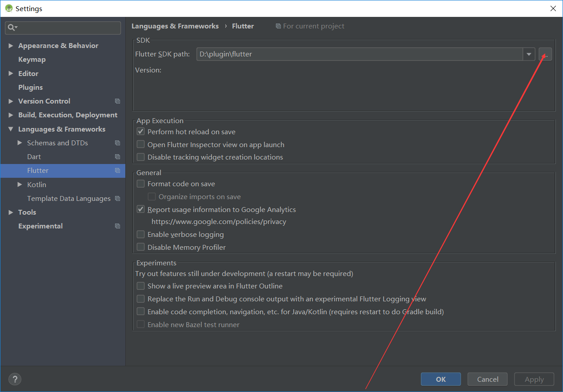Expand Schemas and DTDs node
Screen dimensions: 563x392
pos(20,143)
